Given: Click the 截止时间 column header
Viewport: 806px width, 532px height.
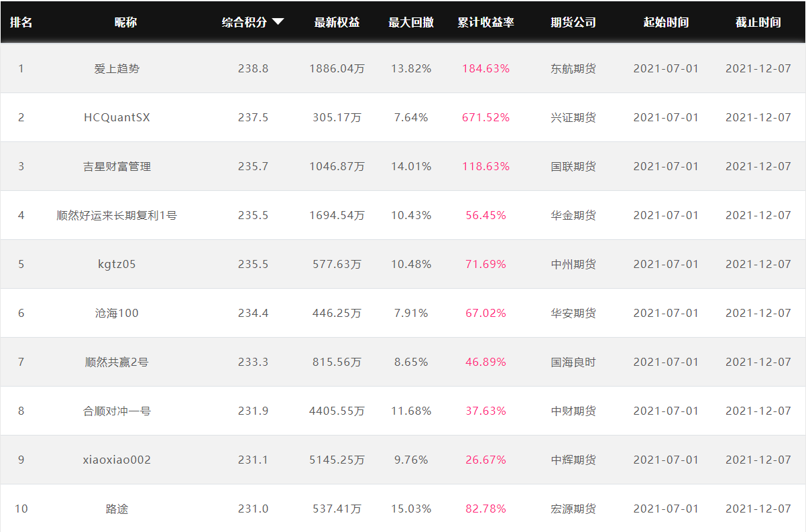Looking at the screenshot, I should click(x=758, y=22).
